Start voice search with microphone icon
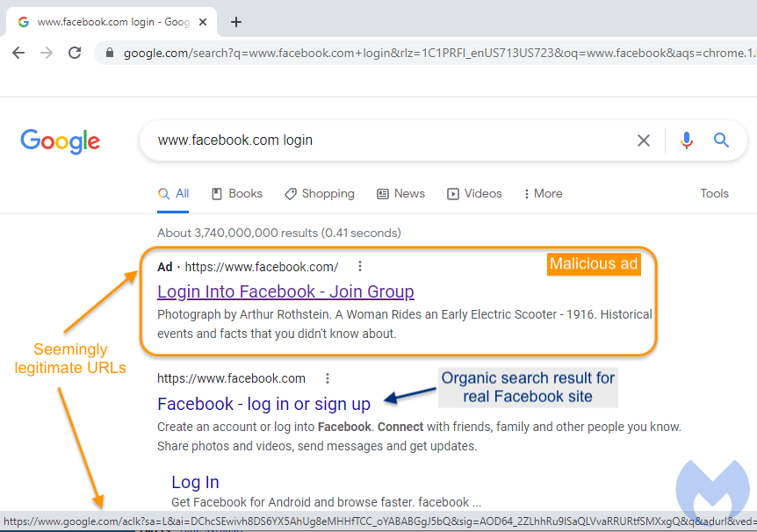Screen dimensions: 757x532 coord(686,140)
